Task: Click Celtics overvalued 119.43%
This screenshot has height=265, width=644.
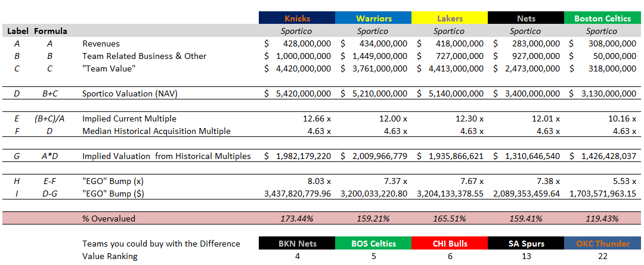Action: coord(602,219)
